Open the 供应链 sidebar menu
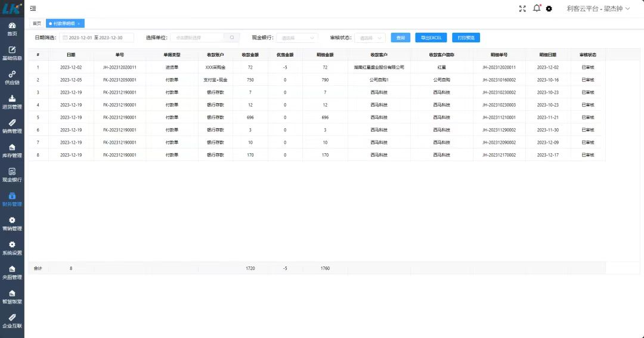The width and height of the screenshot is (644, 338). point(12,77)
